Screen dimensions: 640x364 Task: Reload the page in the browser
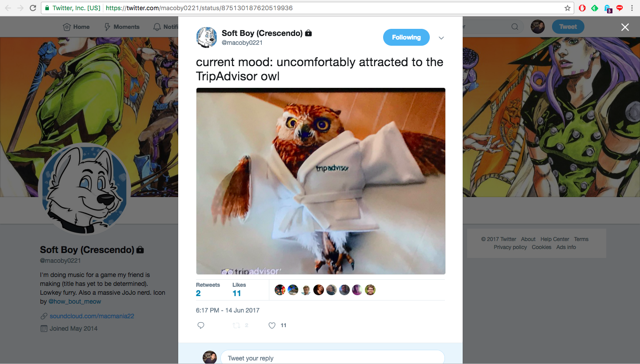pyautogui.click(x=33, y=8)
